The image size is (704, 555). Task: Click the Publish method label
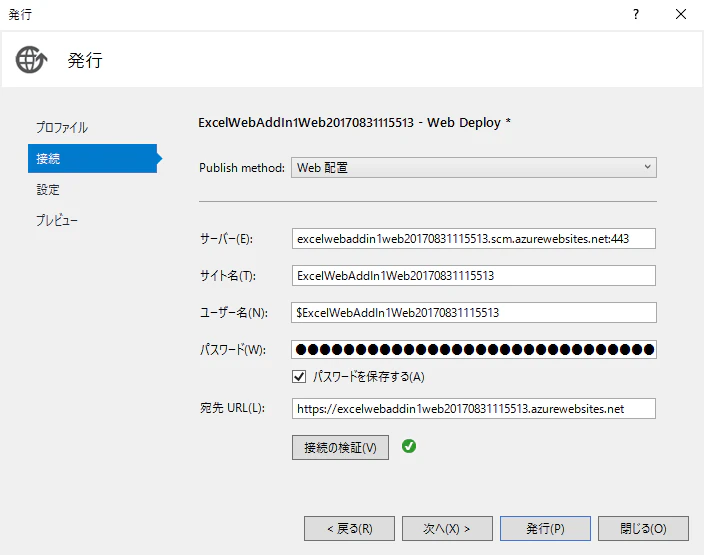point(242,168)
